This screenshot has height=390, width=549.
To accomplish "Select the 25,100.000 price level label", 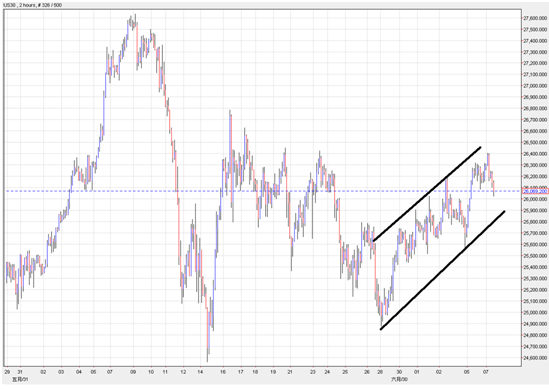I will click(535, 301).
